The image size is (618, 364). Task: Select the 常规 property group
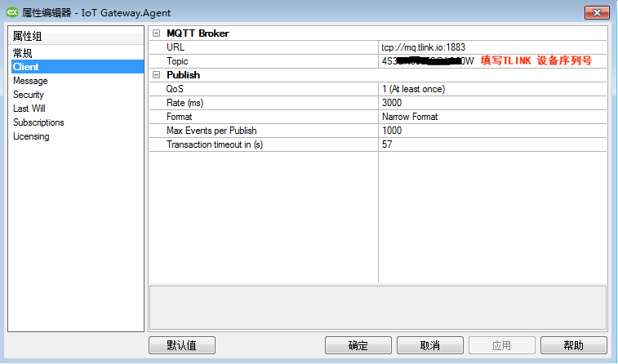[x=23, y=53]
